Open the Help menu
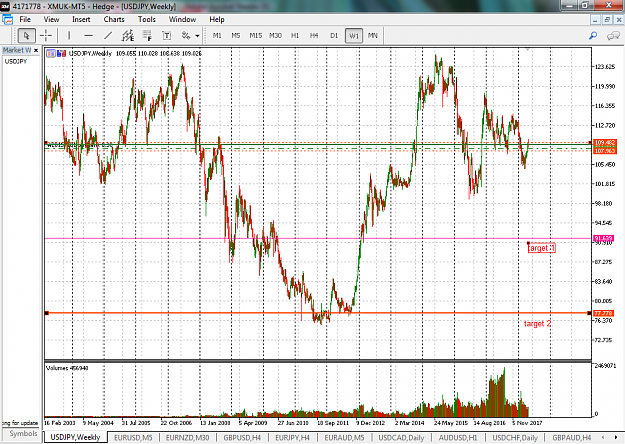 (217, 19)
